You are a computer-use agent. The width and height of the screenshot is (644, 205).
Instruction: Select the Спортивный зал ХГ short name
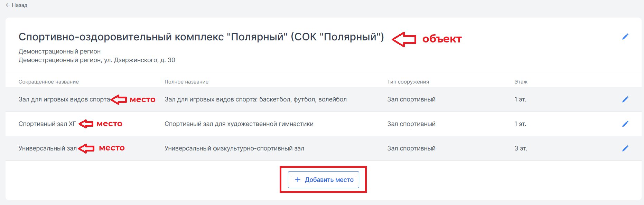tap(47, 124)
